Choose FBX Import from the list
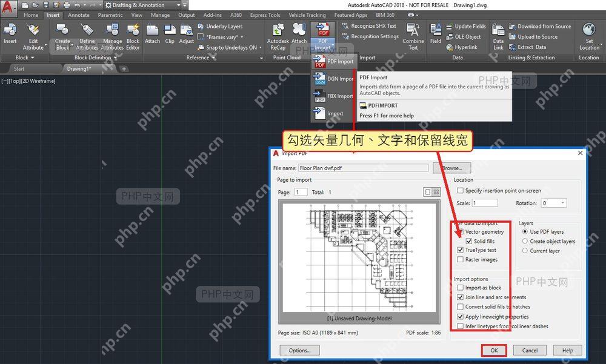 tap(333, 96)
